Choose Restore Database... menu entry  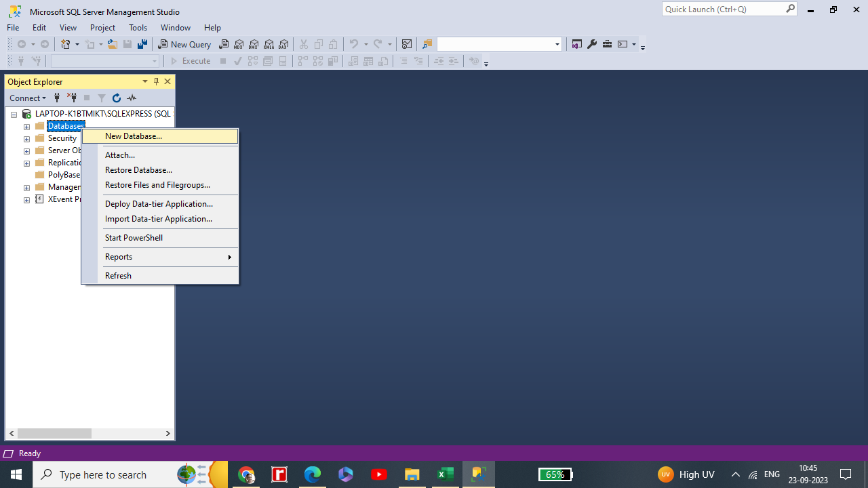(160, 170)
